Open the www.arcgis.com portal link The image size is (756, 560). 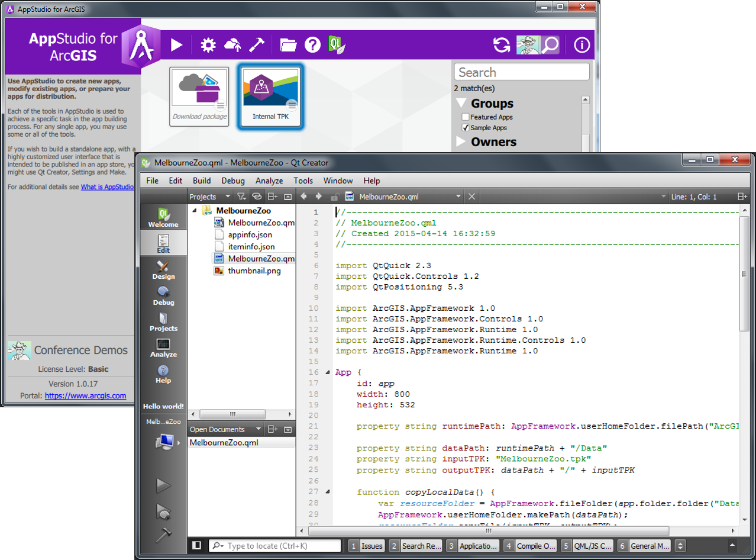(85, 396)
